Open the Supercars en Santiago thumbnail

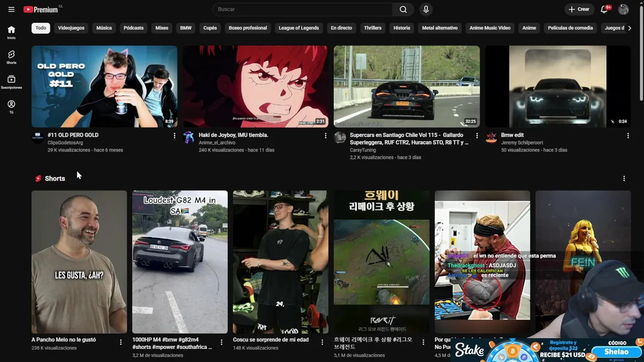(x=407, y=86)
